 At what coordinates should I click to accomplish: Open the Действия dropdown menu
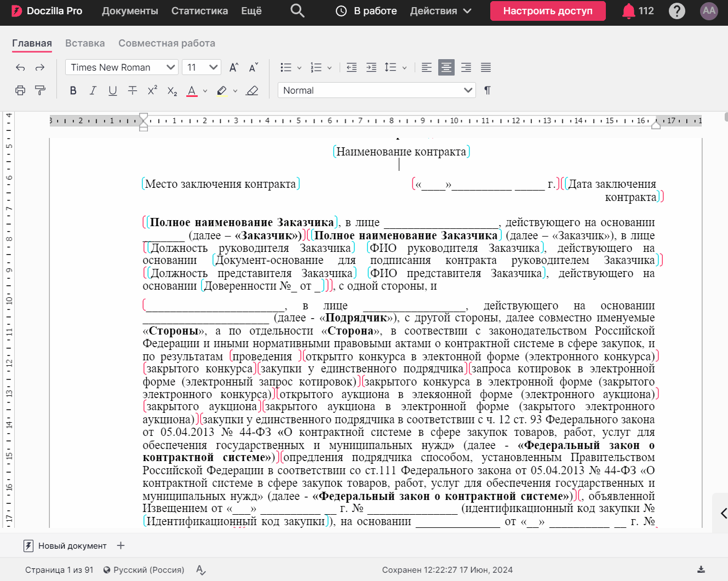440,11
